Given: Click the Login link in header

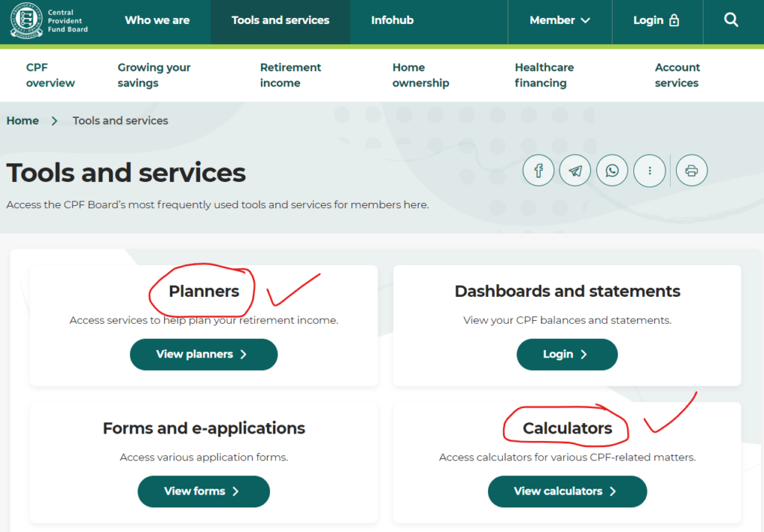Looking at the screenshot, I should coord(657,20).
